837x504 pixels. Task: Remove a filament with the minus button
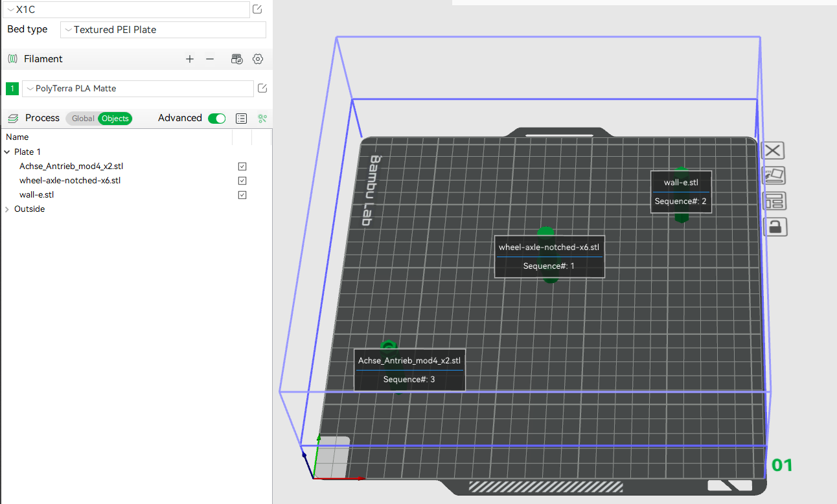[x=209, y=59]
